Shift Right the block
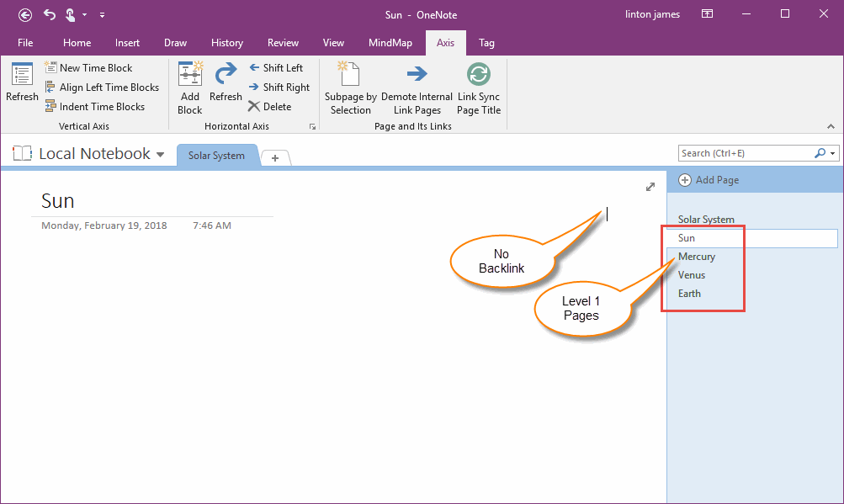 point(279,88)
